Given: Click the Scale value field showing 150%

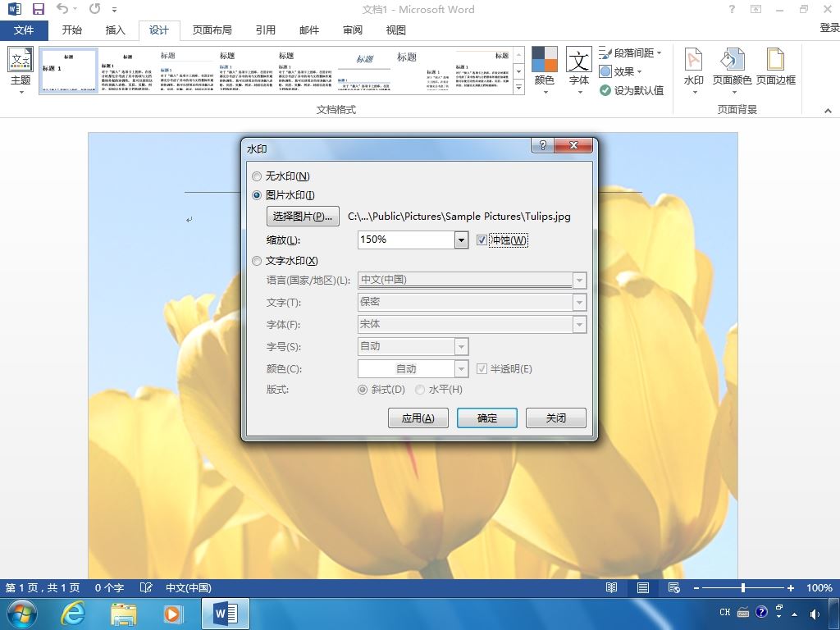Looking at the screenshot, I should pos(406,240).
